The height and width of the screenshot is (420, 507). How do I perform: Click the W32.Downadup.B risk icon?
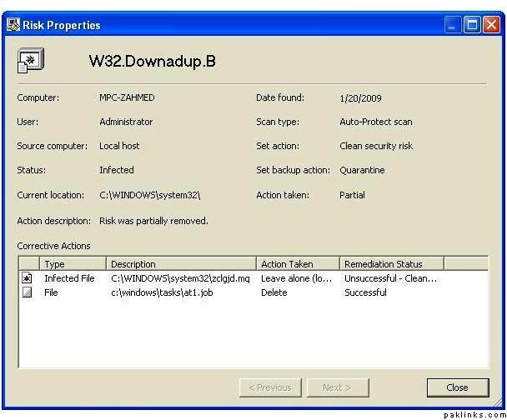[x=31, y=60]
